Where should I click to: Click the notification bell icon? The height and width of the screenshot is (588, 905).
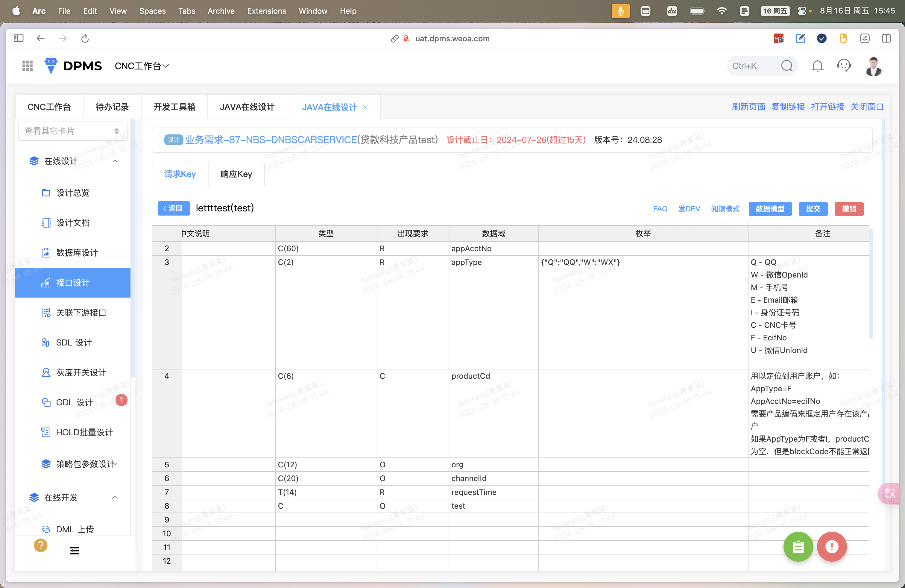[x=817, y=66]
